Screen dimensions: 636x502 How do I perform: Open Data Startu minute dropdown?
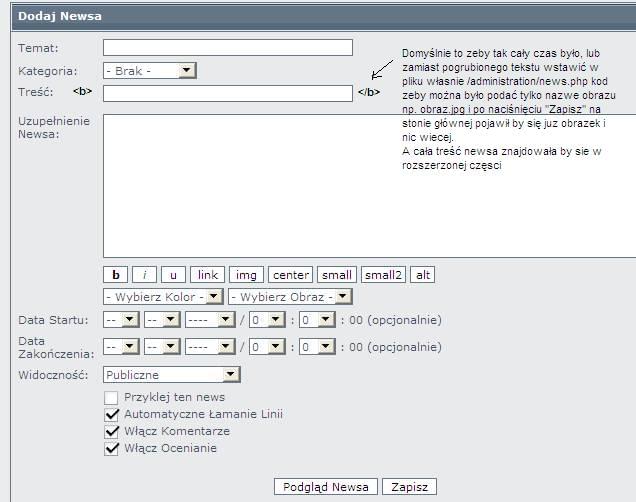coord(317,320)
